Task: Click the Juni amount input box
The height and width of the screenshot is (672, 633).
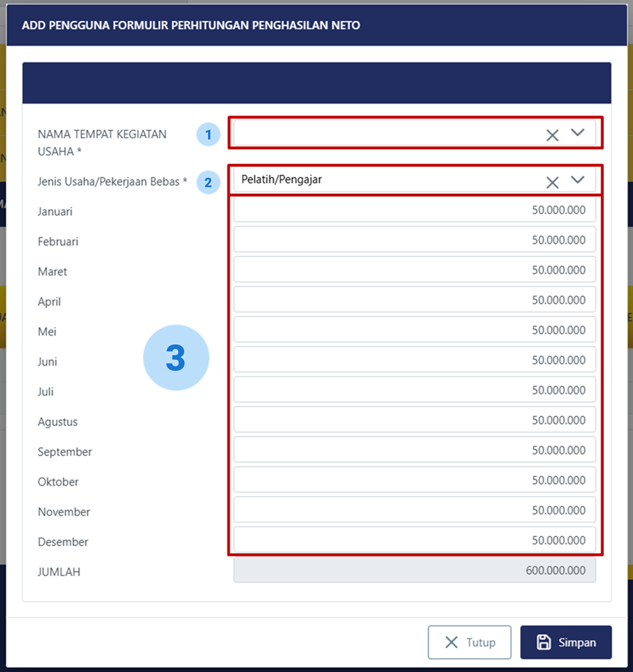Action: (x=414, y=360)
